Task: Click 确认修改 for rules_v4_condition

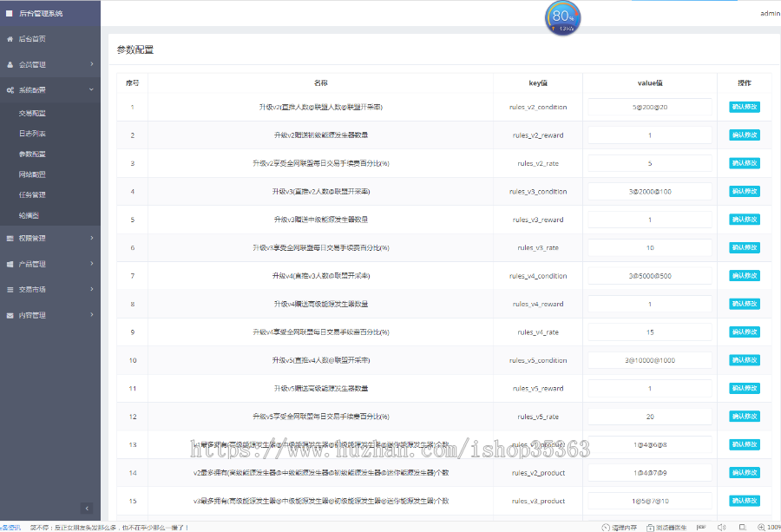Action: point(745,276)
